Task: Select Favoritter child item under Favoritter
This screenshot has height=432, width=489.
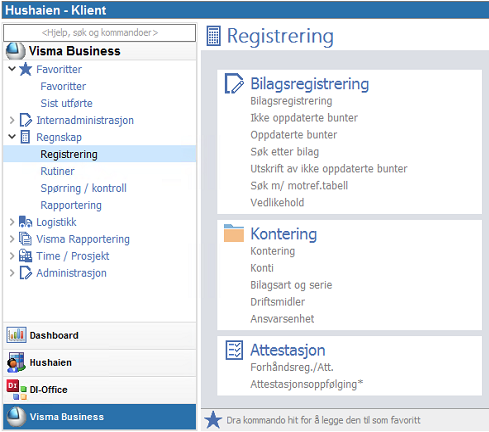Action: (63, 86)
